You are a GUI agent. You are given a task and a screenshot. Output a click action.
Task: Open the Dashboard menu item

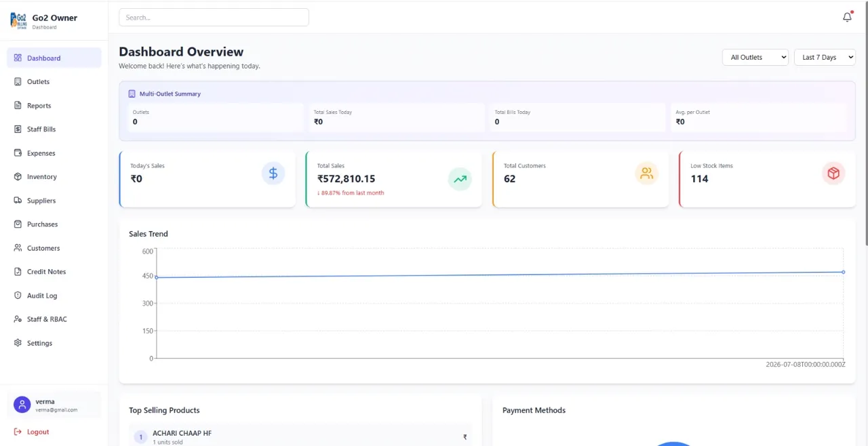click(54, 58)
